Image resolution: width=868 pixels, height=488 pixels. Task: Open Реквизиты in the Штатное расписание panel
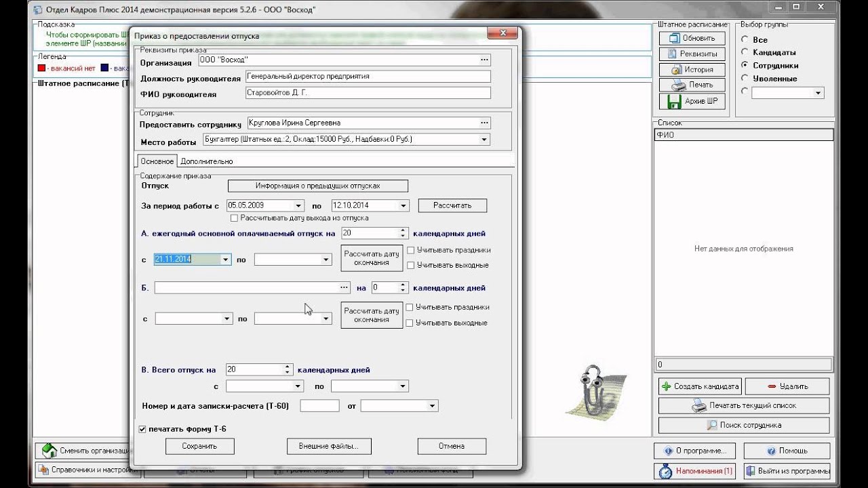(692, 54)
